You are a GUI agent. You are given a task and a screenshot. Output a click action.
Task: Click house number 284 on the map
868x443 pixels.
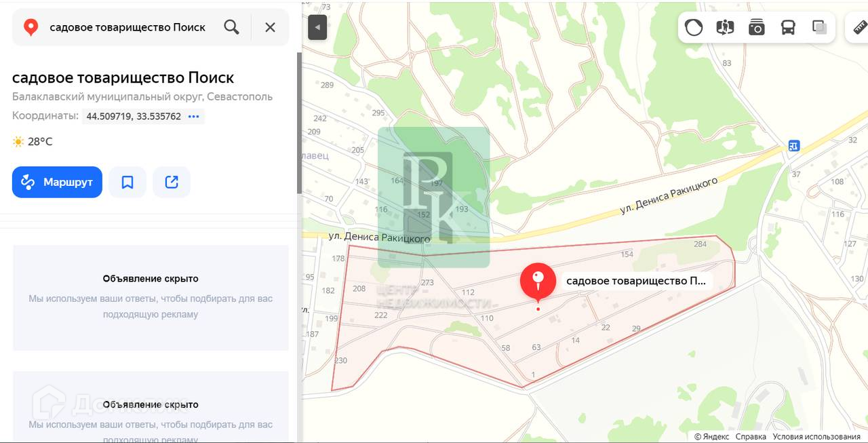click(x=701, y=244)
